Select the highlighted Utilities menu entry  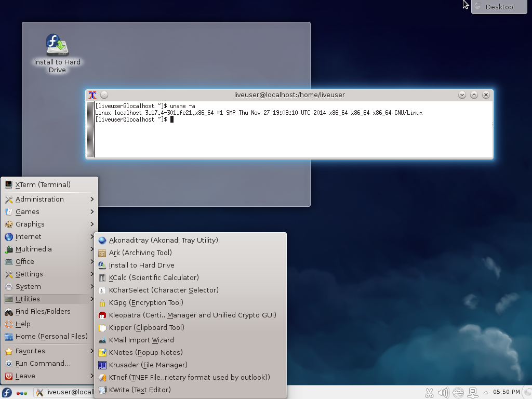click(x=49, y=299)
